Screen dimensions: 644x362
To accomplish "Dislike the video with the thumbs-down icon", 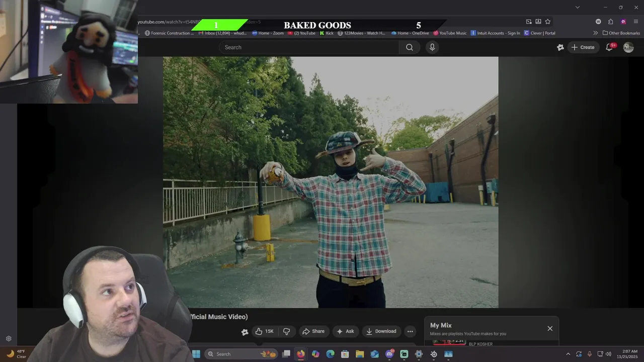I will pyautogui.click(x=287, y=331).
